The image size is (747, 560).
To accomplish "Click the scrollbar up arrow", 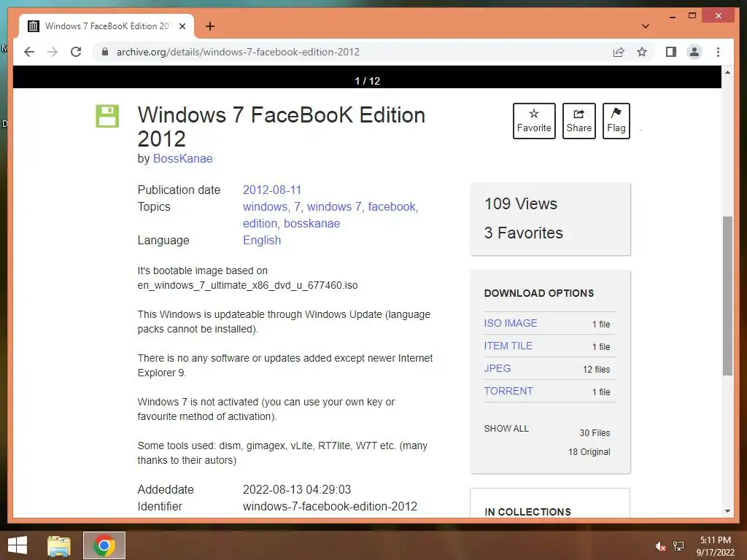I will point(727,72).
